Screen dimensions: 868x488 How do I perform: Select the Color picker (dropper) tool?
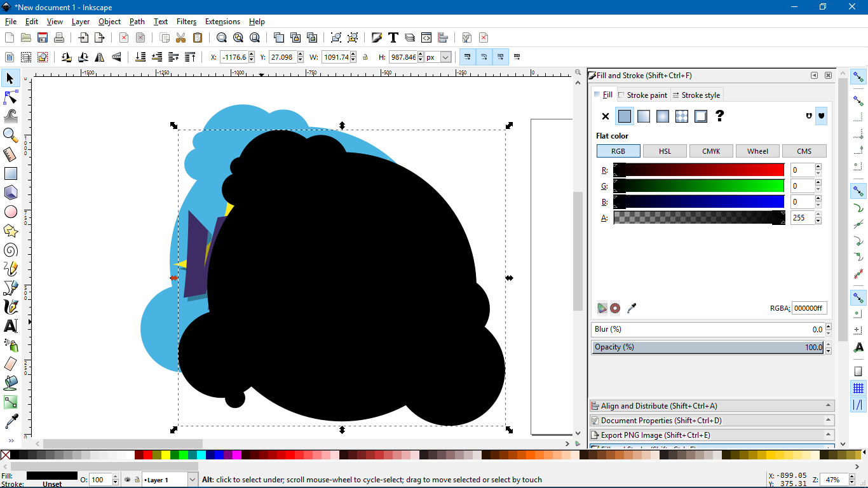10,421
